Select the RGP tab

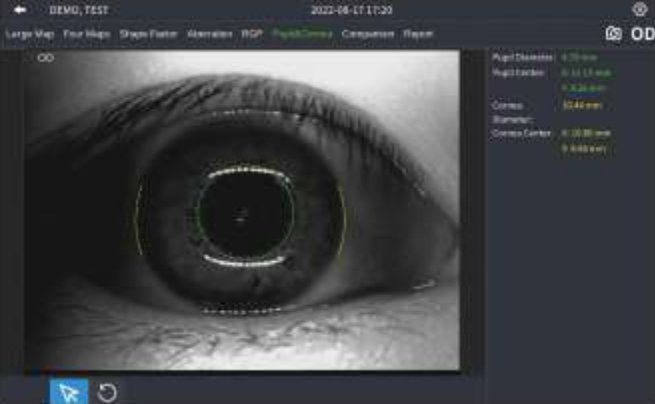251,33
